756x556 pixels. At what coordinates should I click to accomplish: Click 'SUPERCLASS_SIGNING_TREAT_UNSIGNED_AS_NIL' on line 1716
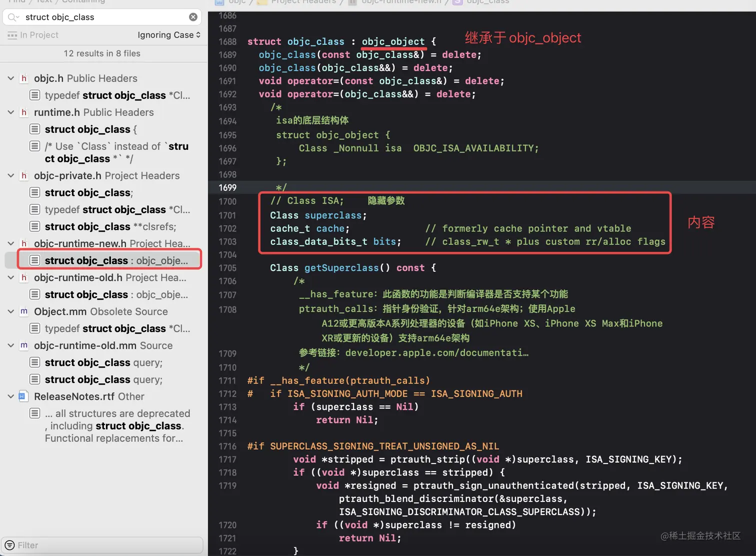coord(384,446)
